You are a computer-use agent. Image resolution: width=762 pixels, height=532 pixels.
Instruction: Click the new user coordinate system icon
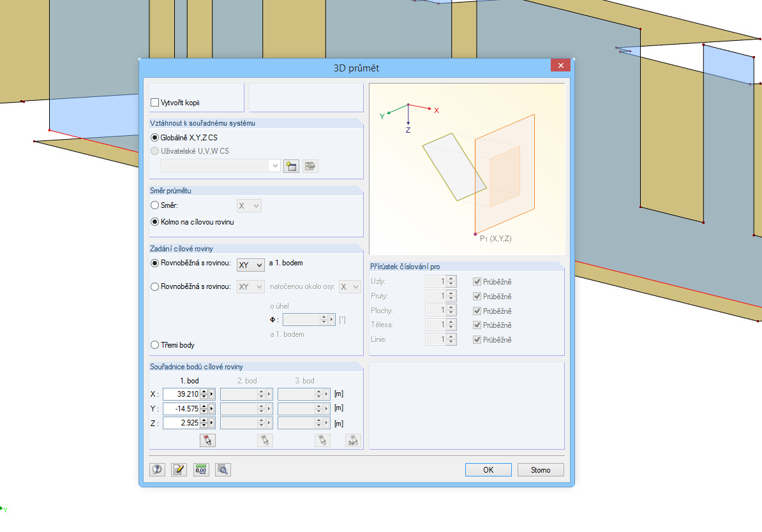291,166
